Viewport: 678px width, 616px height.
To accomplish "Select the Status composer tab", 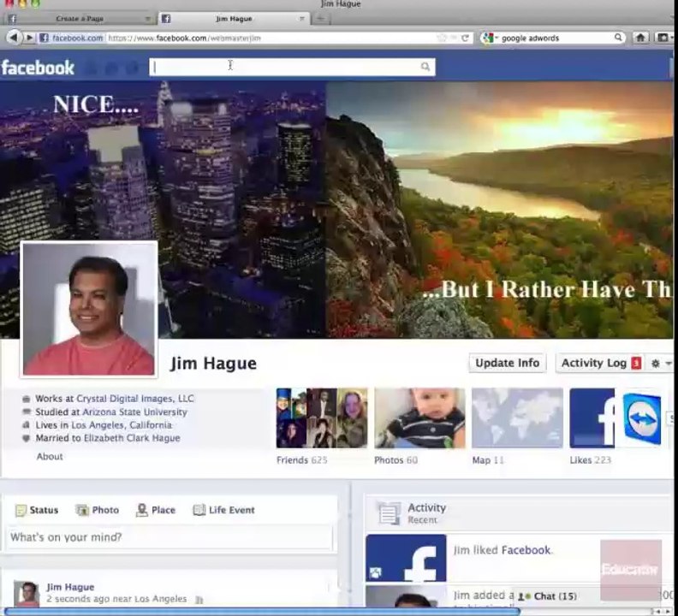I will 37,510.
